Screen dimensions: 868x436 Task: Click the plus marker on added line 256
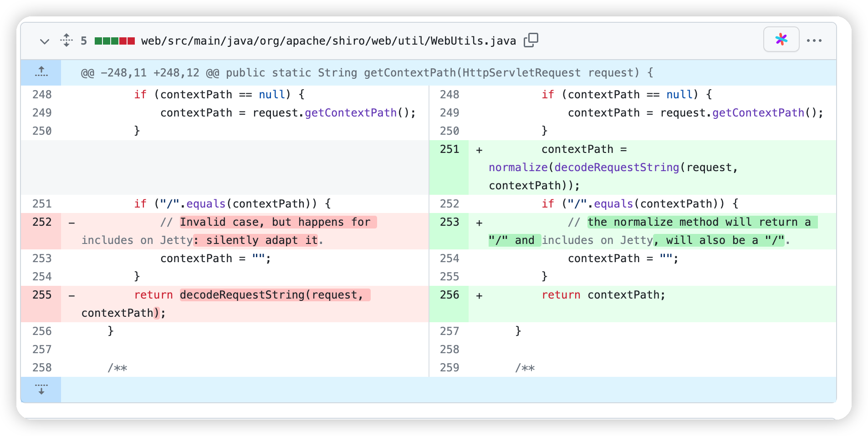coord(479,296)
